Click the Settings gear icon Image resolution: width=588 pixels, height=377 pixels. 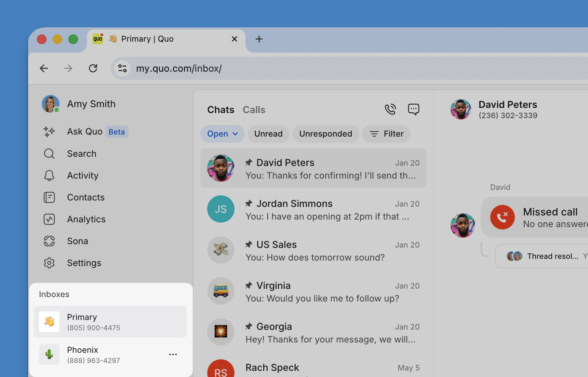[x=49, y=263]
